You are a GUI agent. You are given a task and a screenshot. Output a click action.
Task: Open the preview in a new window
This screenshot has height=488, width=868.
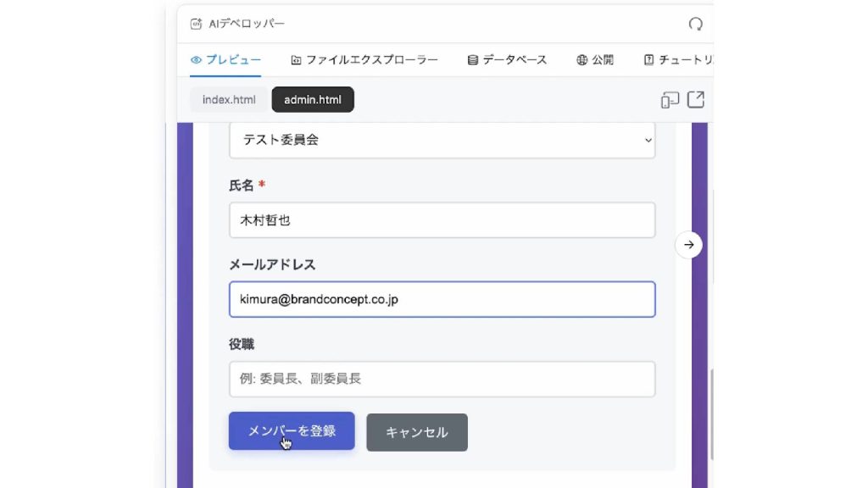click(x=695, y=100)
